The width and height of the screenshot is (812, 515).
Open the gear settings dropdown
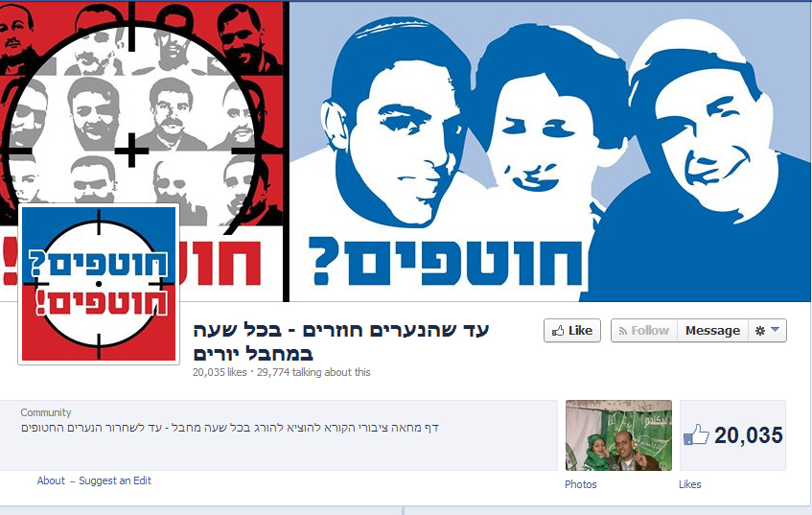(768, 331)
